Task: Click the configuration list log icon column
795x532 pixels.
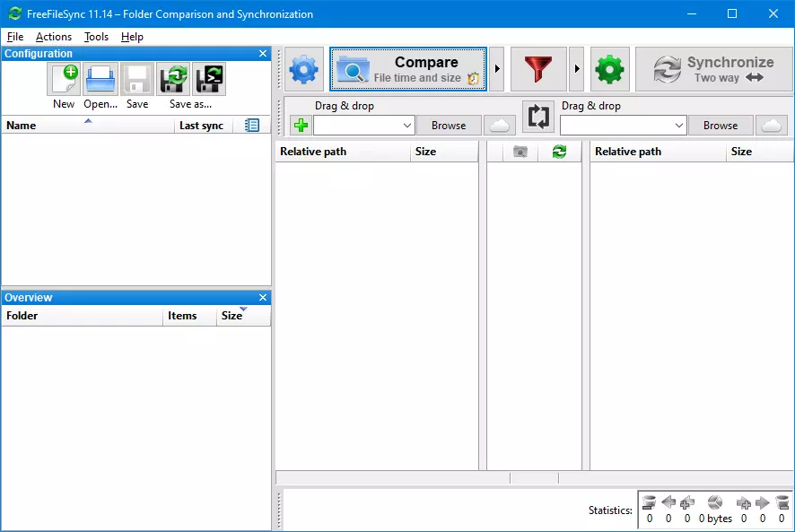Action: tap(252, 126)
